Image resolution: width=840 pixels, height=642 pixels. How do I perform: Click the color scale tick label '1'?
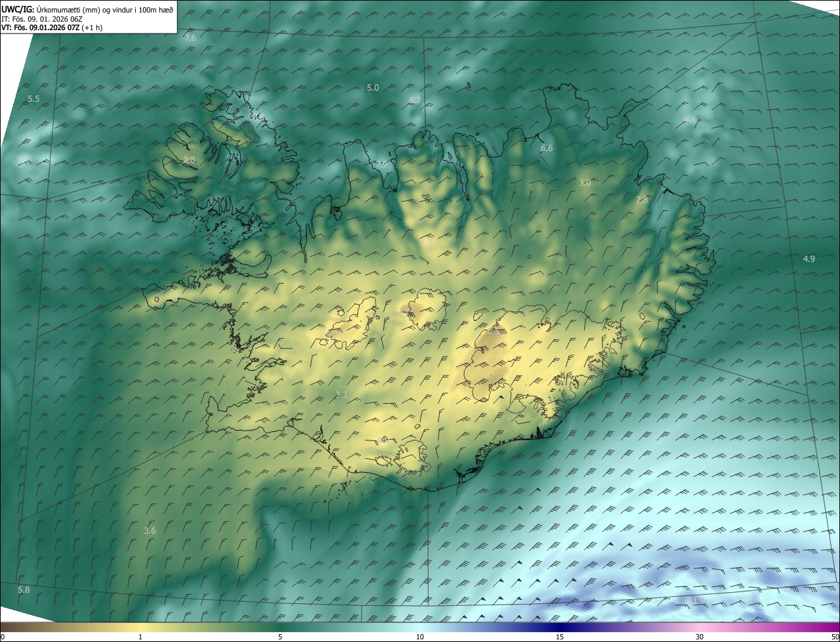(140, 637)
